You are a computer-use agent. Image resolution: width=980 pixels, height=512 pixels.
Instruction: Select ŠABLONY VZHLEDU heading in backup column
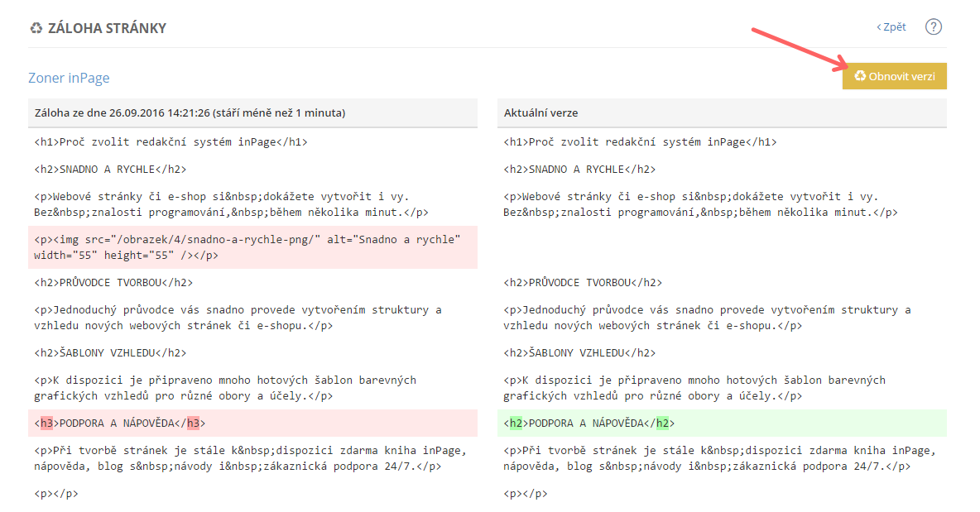110,353
